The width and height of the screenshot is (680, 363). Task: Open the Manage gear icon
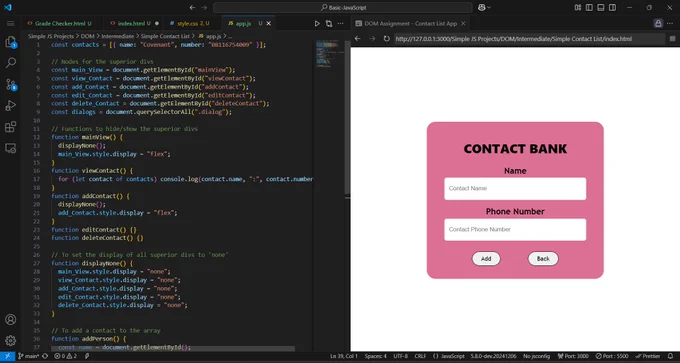click(x=10, y=340)
